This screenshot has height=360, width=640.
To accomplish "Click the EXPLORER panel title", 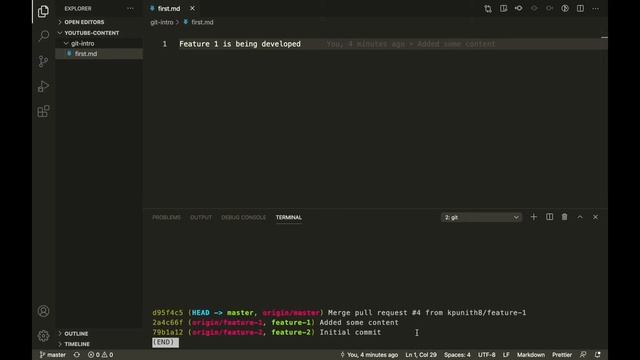I will pos(78,9).
